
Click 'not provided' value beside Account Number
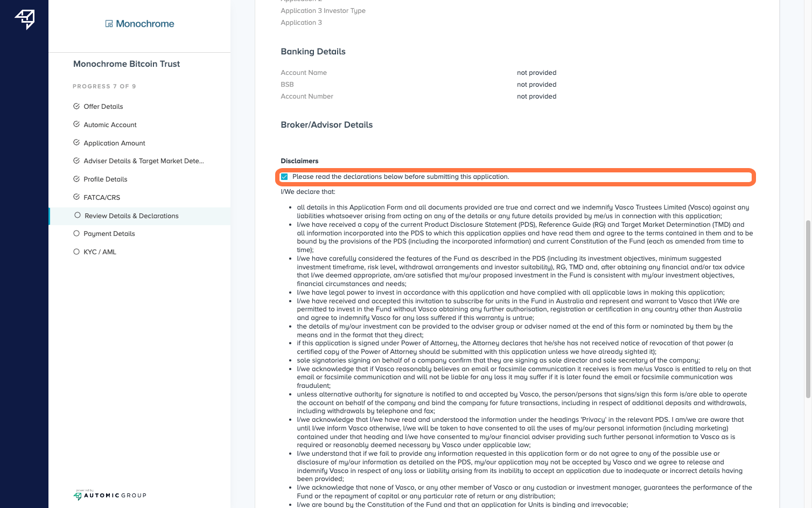536,96
